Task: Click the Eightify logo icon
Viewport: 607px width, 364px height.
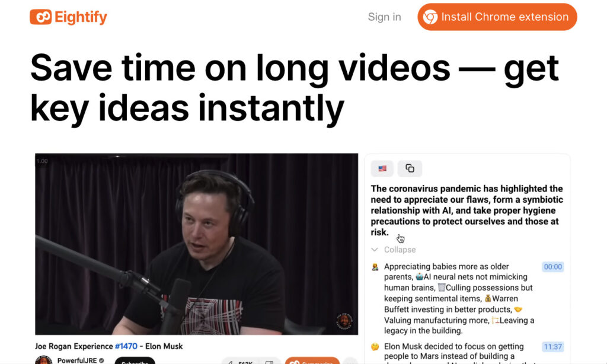Action: [41, 17]
